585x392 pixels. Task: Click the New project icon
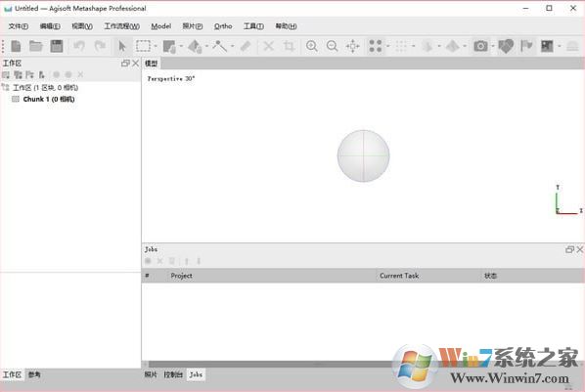[x=16, y=46]
